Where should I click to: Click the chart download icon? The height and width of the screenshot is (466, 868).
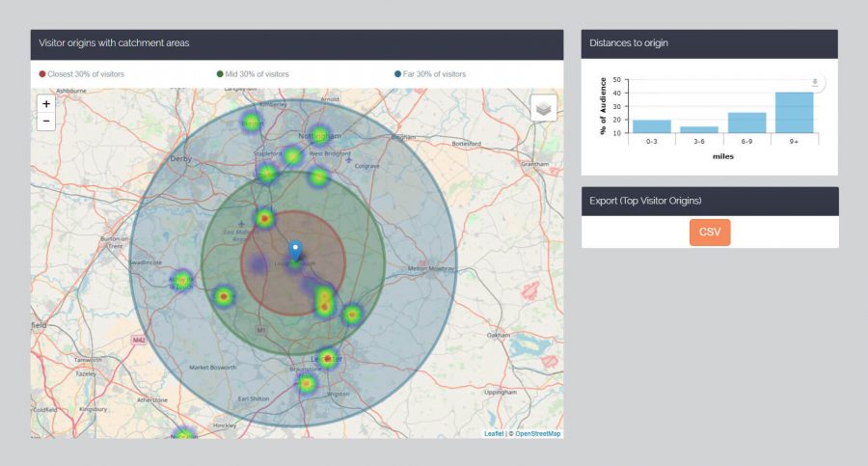[814, 84]
